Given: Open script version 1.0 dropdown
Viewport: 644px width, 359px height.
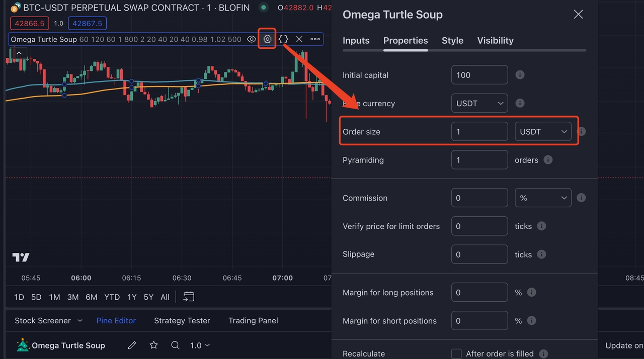Looking at the screenshot, I should coord(200,345).
